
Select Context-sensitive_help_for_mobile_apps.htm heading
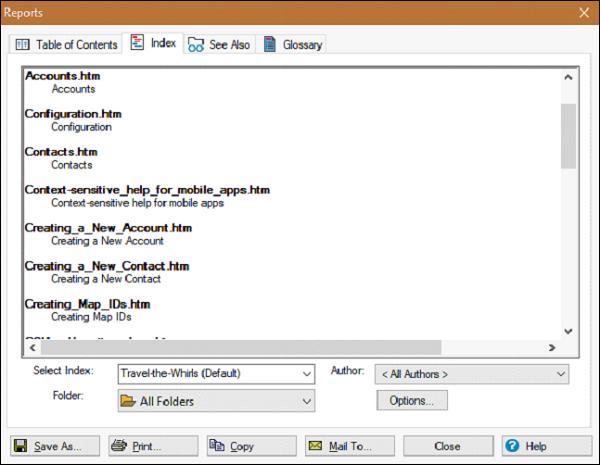click(x=147, y=190)
